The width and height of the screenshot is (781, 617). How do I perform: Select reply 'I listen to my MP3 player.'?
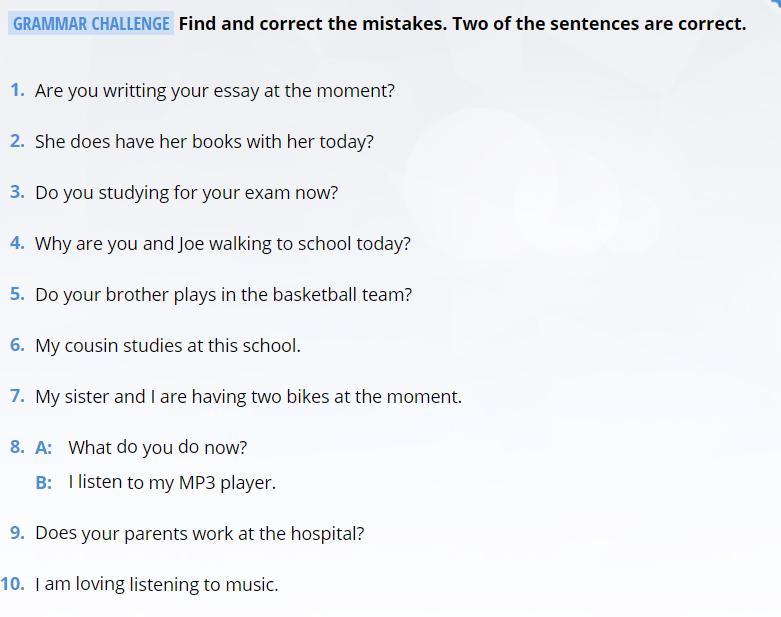click(x=172, y=483)
